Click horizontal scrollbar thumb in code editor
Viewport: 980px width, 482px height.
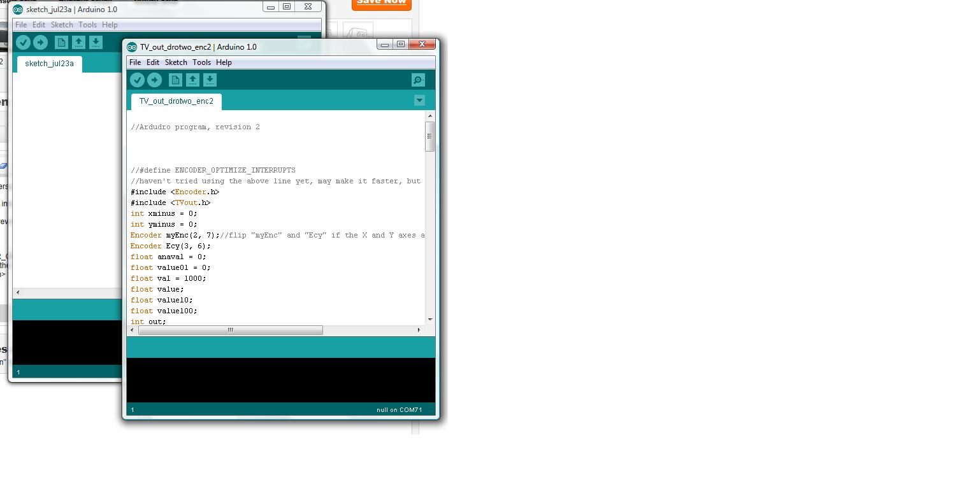[x=230, y=330]
